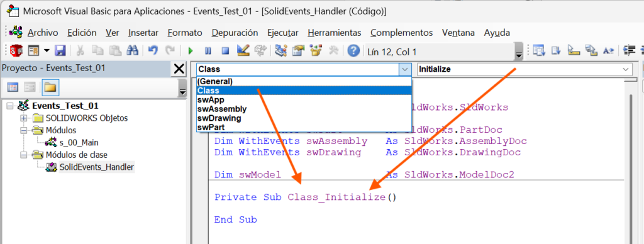This screenshot has height=244, width=644.
Task: Open the Complementos menu
Action: (402, 33)
